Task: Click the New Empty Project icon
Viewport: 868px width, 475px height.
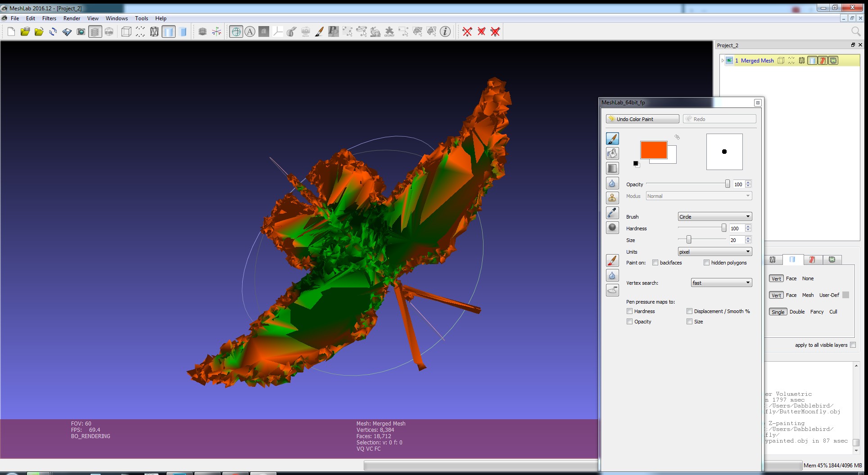Action: point(11,31)
